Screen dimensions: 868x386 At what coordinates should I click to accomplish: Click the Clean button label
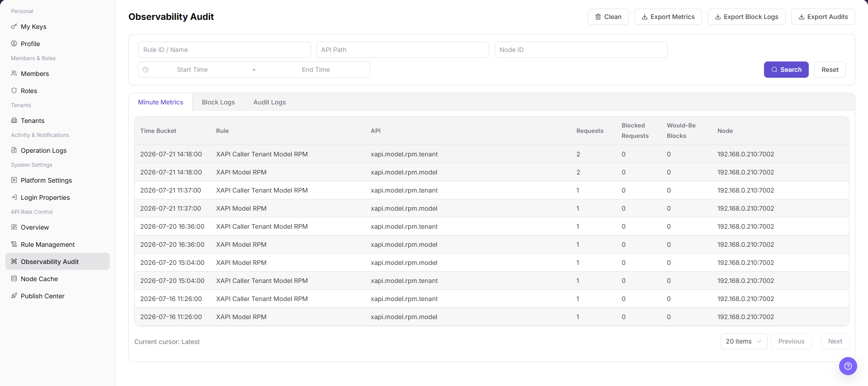(613, 17)
